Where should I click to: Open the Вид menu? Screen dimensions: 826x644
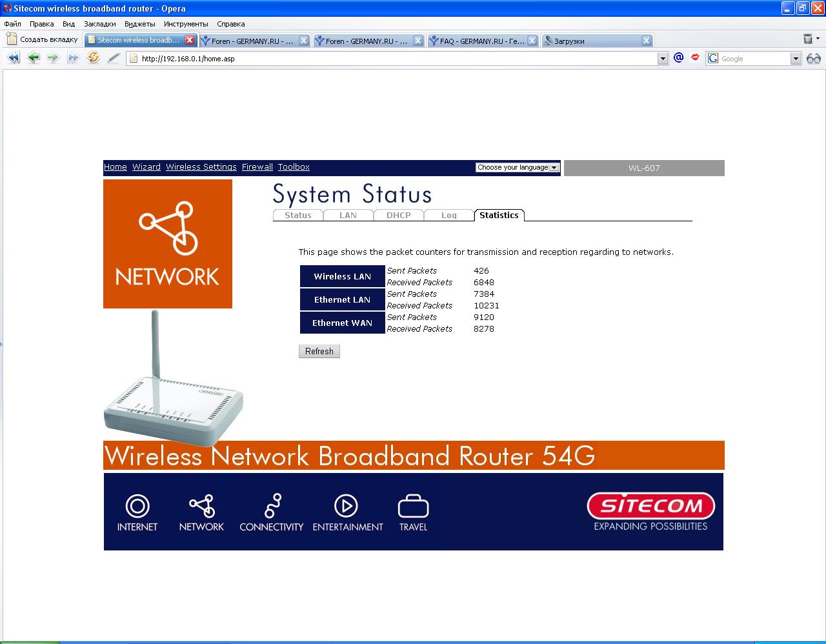[69, 24]
